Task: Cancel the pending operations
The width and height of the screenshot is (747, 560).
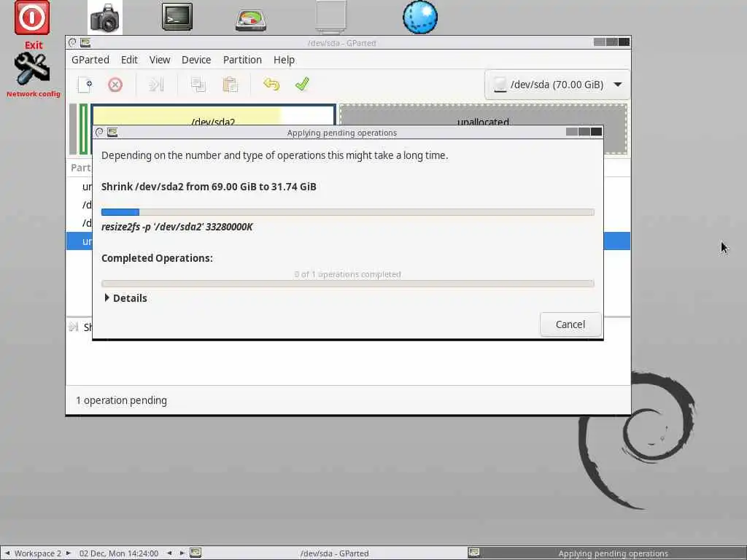Action: click(570, 324)
